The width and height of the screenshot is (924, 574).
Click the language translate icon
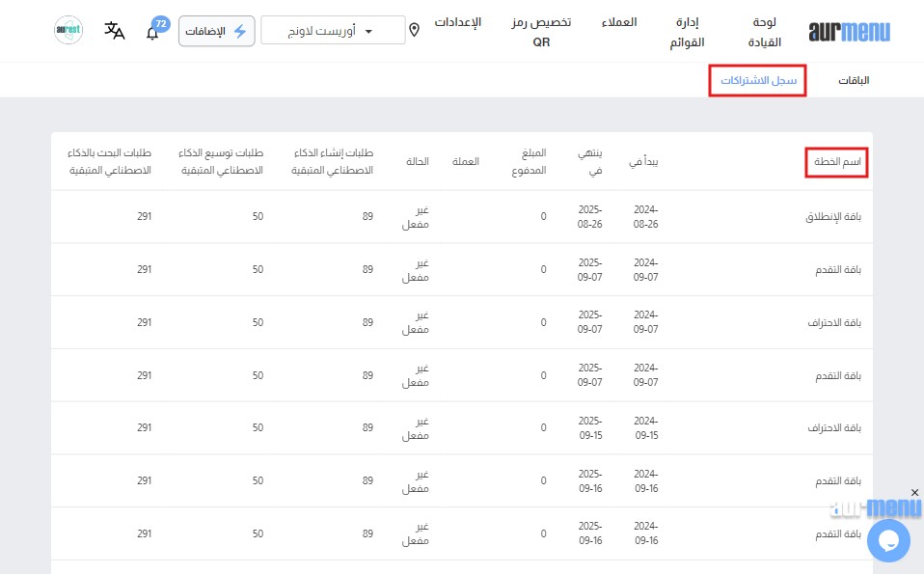coord(115,31)
